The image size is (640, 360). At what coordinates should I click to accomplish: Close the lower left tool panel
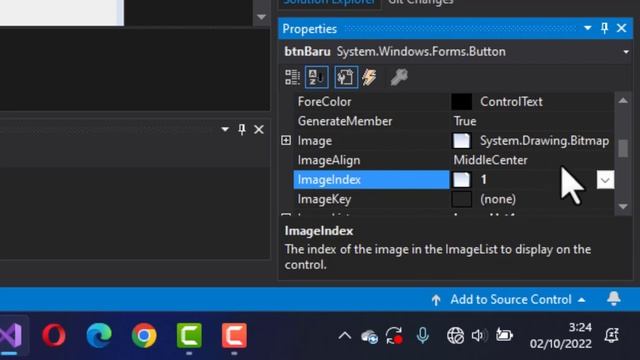click(259, 129)
